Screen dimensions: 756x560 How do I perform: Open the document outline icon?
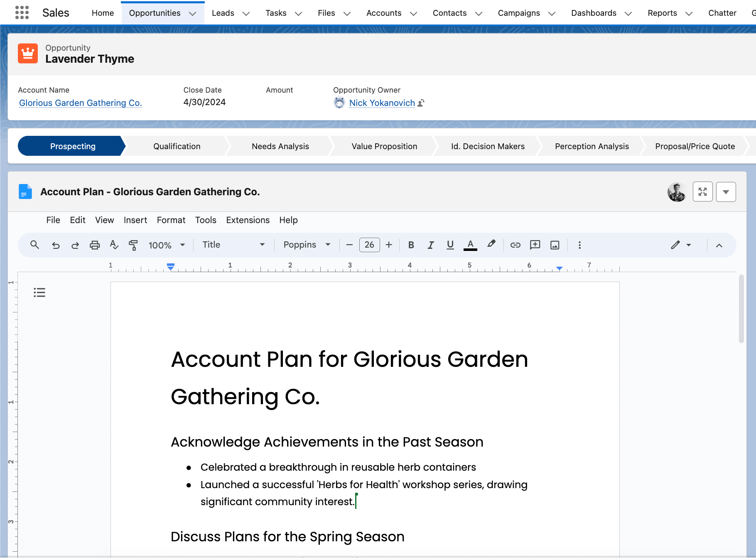[39, 293]
